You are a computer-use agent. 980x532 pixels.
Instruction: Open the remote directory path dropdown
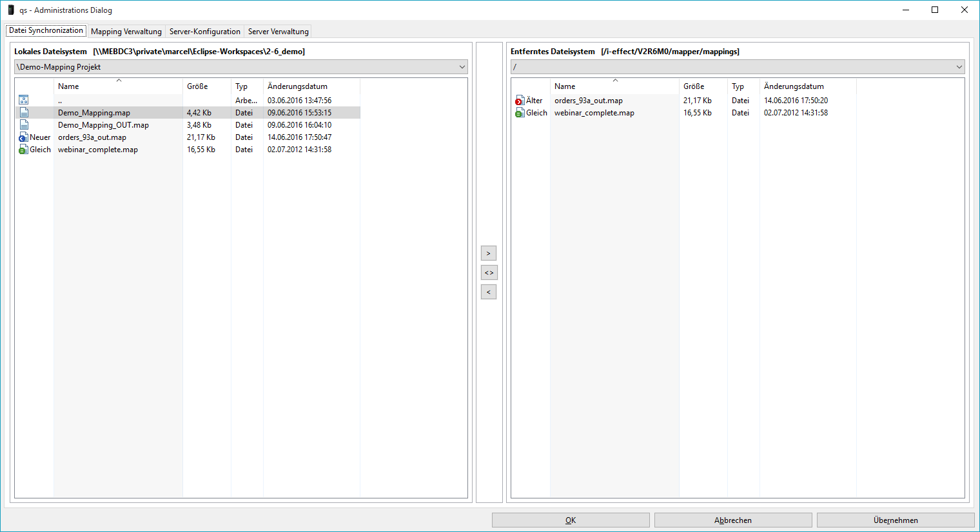click(959, 67)
